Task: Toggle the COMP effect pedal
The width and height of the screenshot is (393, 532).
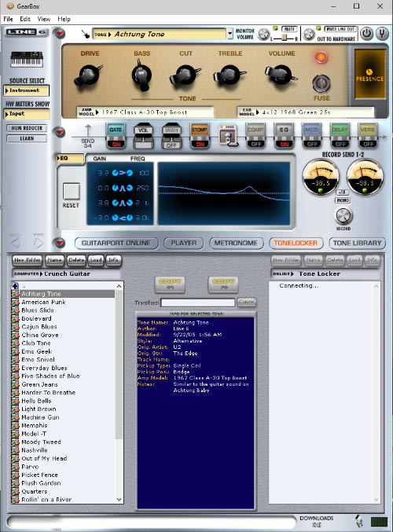Action: 255,135
